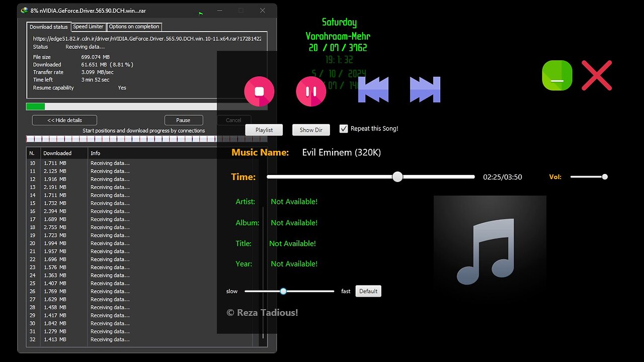Click the song Time seek slider
644x362 pixels.
(x=371, y=177)
